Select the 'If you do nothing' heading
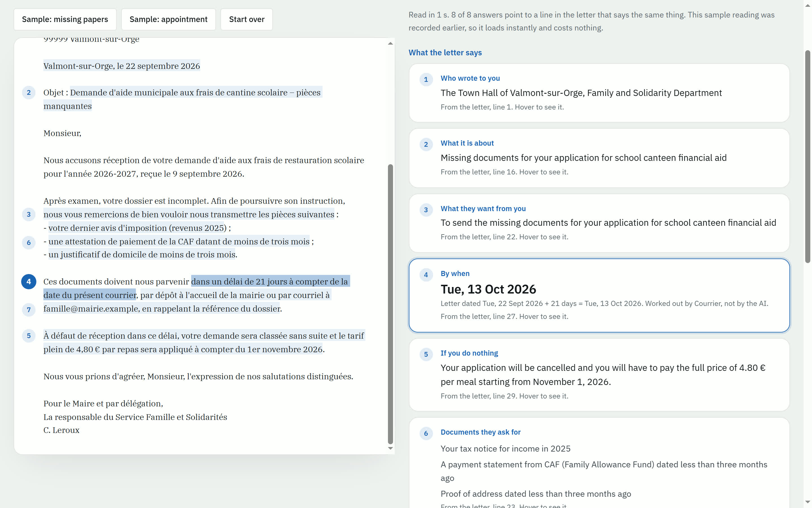Screen dimensions: 812x508 pos(469,353)
